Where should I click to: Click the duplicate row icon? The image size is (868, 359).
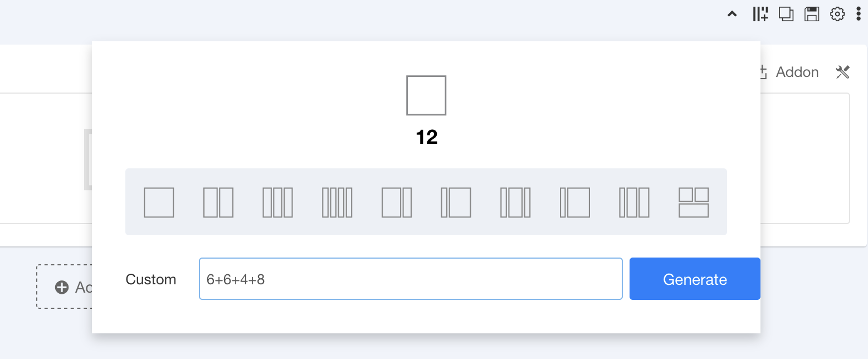(x=786, y=14)
